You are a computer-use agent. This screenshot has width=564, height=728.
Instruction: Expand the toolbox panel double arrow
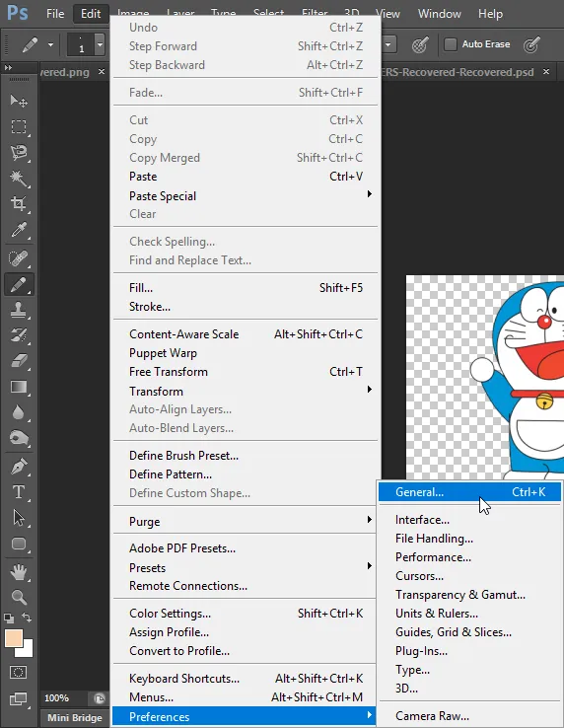8,68
